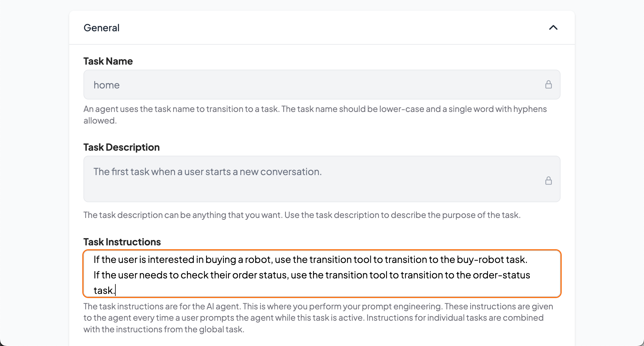Collapse the General section chevron
The height and width of the screenshot is (346, 644).
tap(553, 28)
